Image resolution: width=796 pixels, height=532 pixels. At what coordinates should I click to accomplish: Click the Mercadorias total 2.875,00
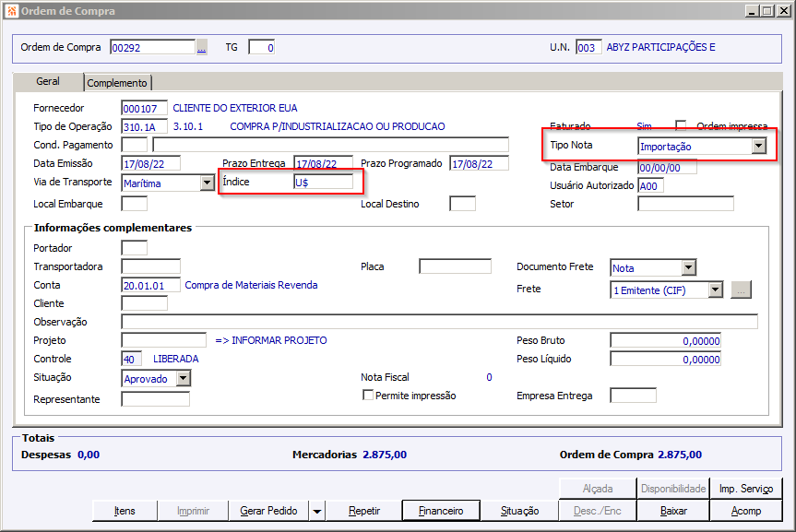pyautogui.click(x=385, y=455)
